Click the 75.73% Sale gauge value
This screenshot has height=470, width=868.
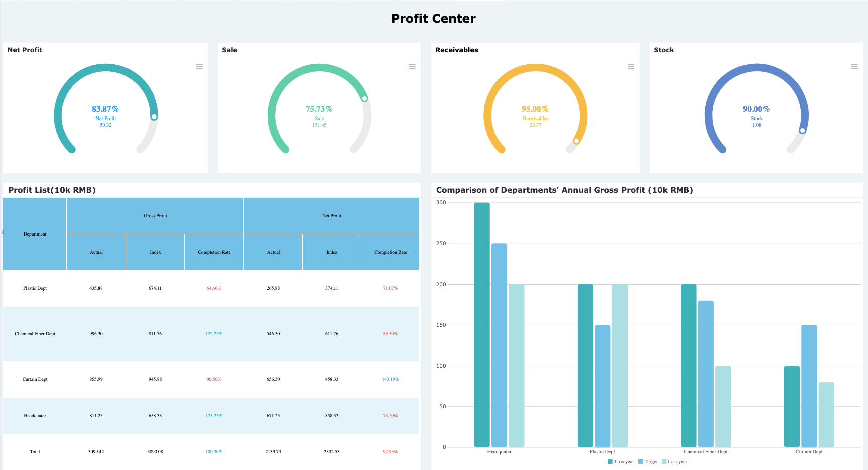tap(319, 109)
